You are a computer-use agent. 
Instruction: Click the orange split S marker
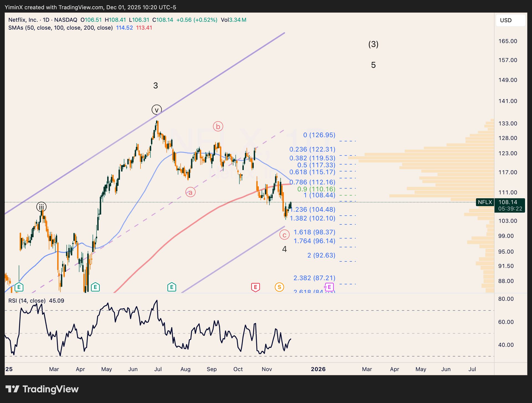pos(279,287)
